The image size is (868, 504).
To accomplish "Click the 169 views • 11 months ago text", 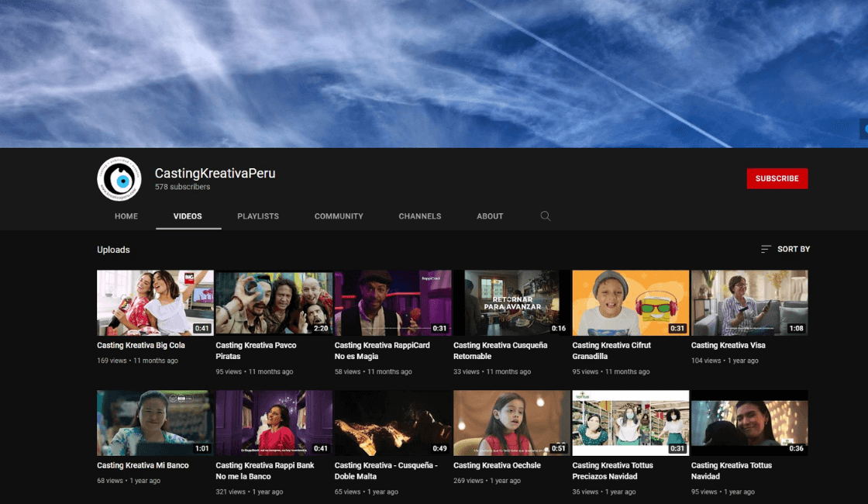I will coord(137,361).
